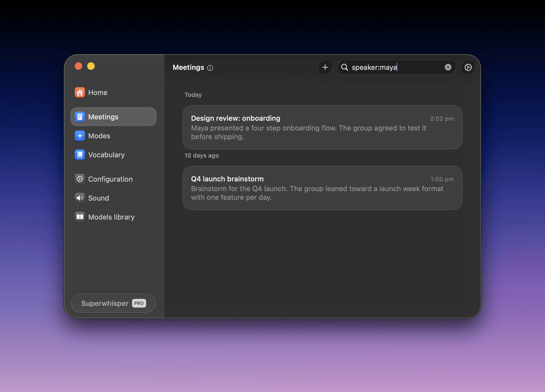Click the speaker:maya search field
The image size is (545, 392).
(x=396, y=67)
